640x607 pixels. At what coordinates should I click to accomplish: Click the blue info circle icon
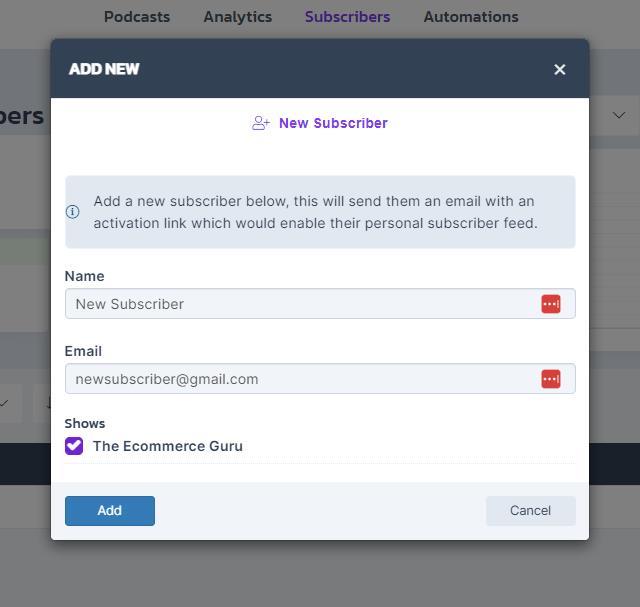coord(73,212)
